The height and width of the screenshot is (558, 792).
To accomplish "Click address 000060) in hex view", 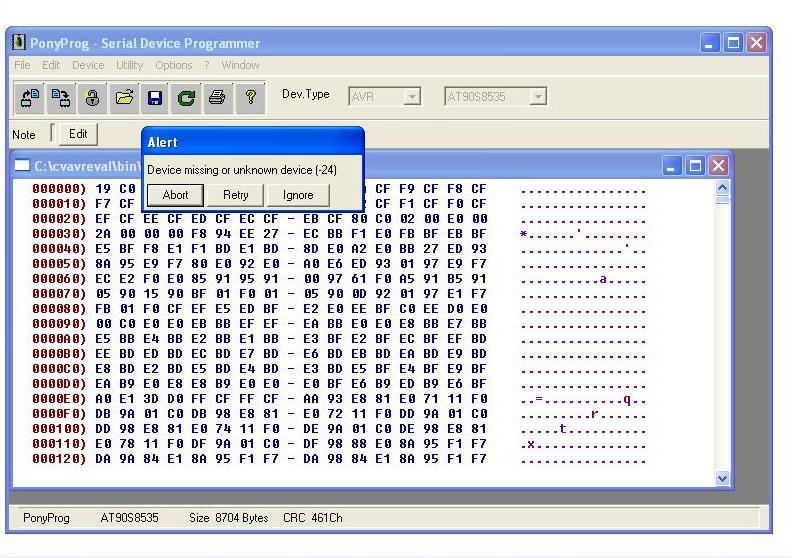I will (x=59, y=279).
